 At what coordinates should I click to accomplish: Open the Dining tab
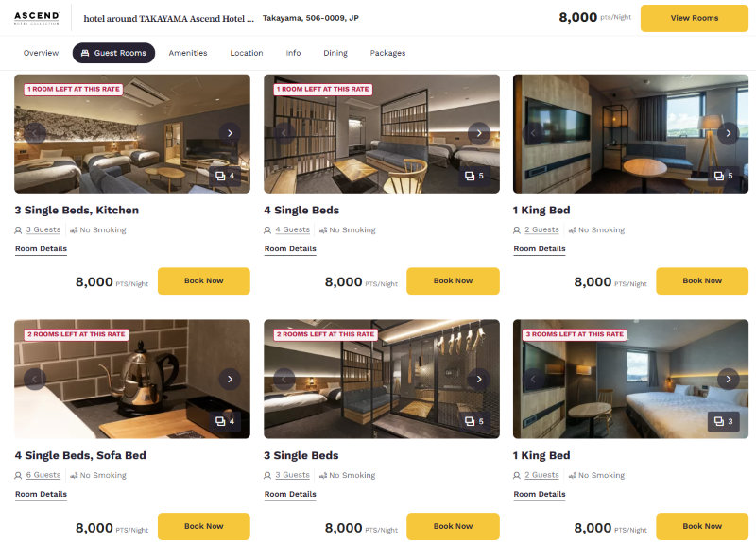tap(335, 53)
